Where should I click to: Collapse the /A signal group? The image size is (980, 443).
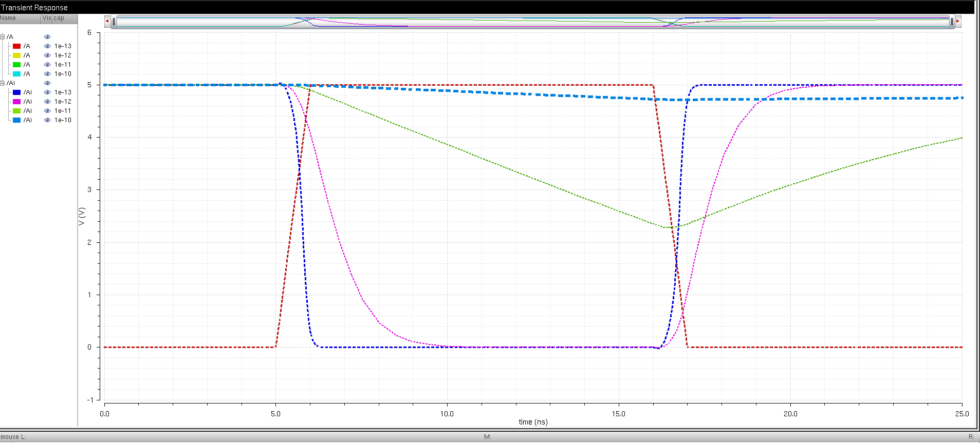click(3, 37)
